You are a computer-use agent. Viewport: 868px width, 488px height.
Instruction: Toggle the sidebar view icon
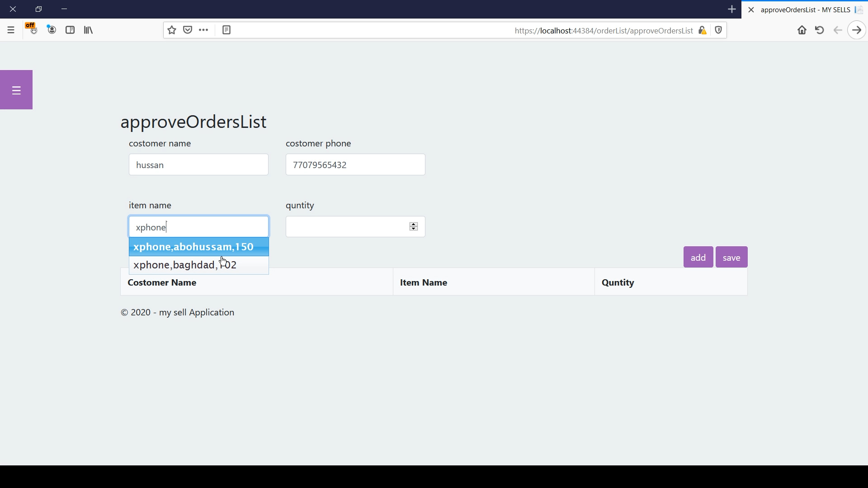point(70,30)
